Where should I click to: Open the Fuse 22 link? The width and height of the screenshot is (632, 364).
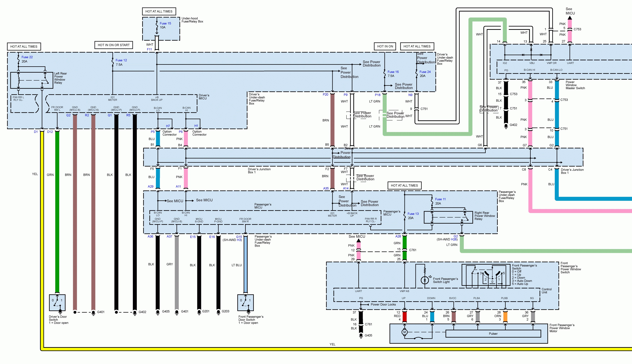coord(27,57)
